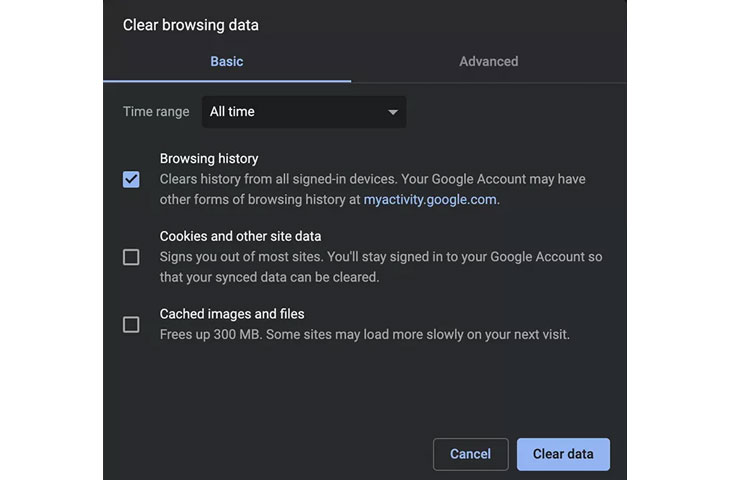Click the 'Signs you out of most sites' description
Screen dimensions: 730x480
[381, 267]
